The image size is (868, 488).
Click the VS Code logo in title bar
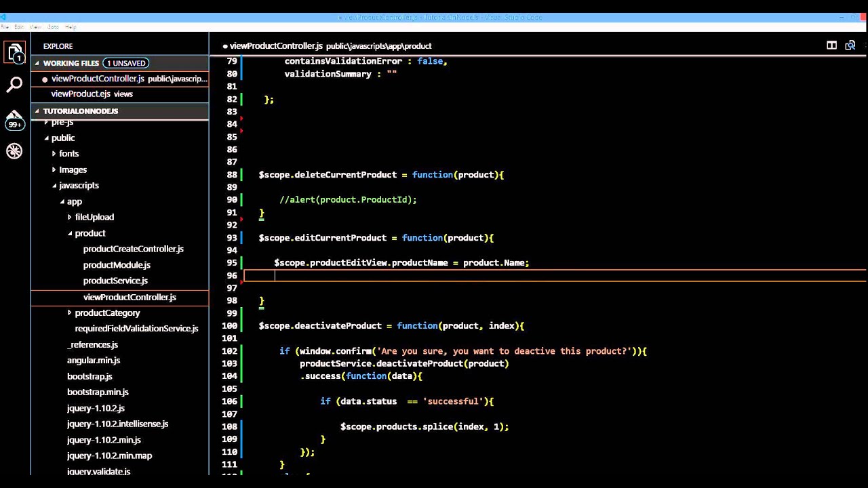pos(3,17)
